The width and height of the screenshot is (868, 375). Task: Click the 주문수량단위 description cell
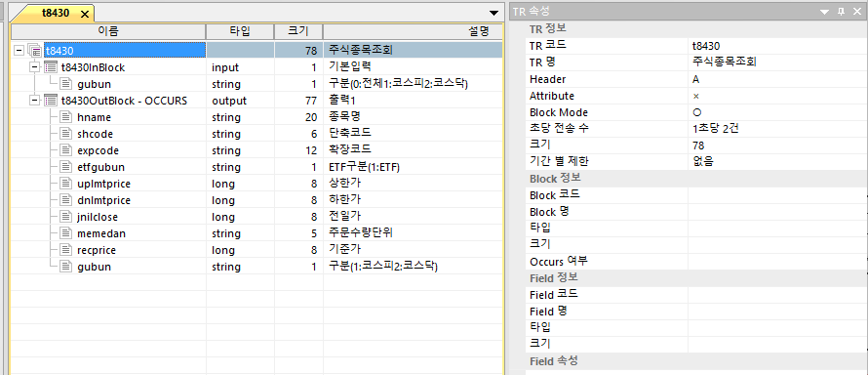(x=413, y=233)
